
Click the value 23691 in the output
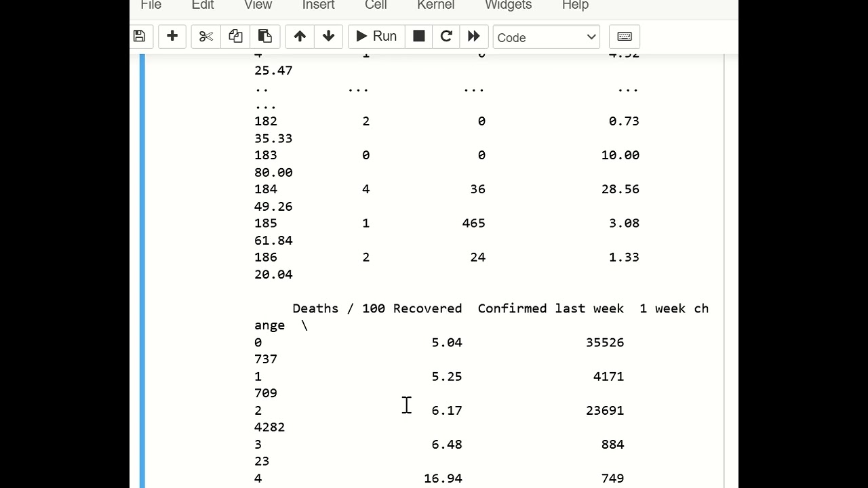click(605, 410)
